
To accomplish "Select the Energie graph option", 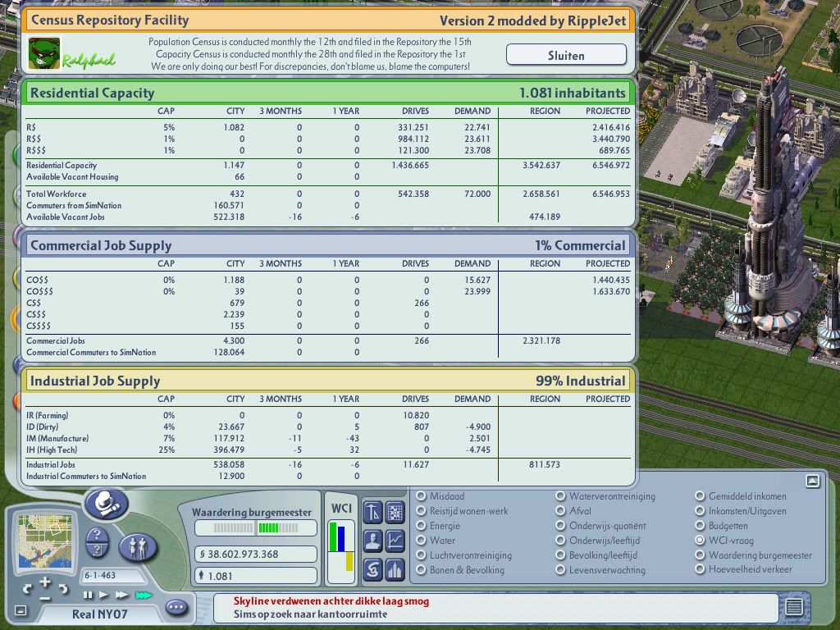I will pyautogui.click(x=421, y=526).
